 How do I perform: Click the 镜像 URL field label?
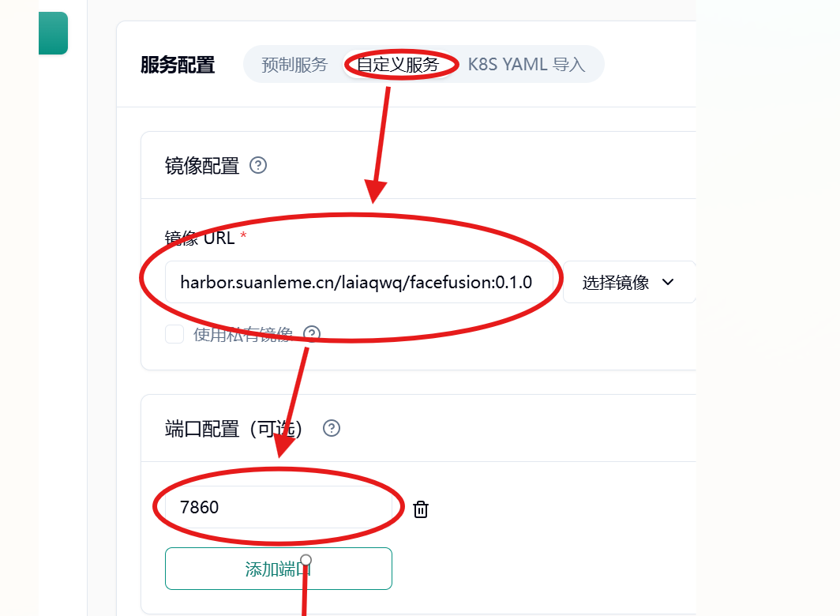coord(200,238)
